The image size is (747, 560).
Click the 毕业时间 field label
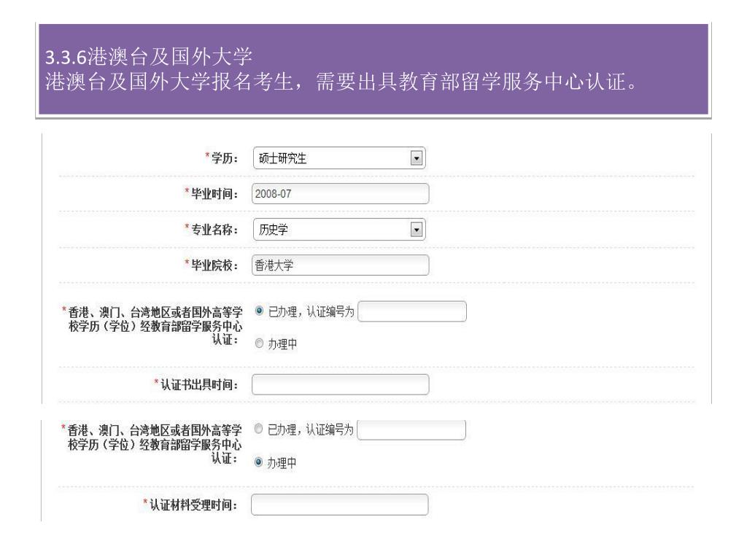click(x=212, y=194)
